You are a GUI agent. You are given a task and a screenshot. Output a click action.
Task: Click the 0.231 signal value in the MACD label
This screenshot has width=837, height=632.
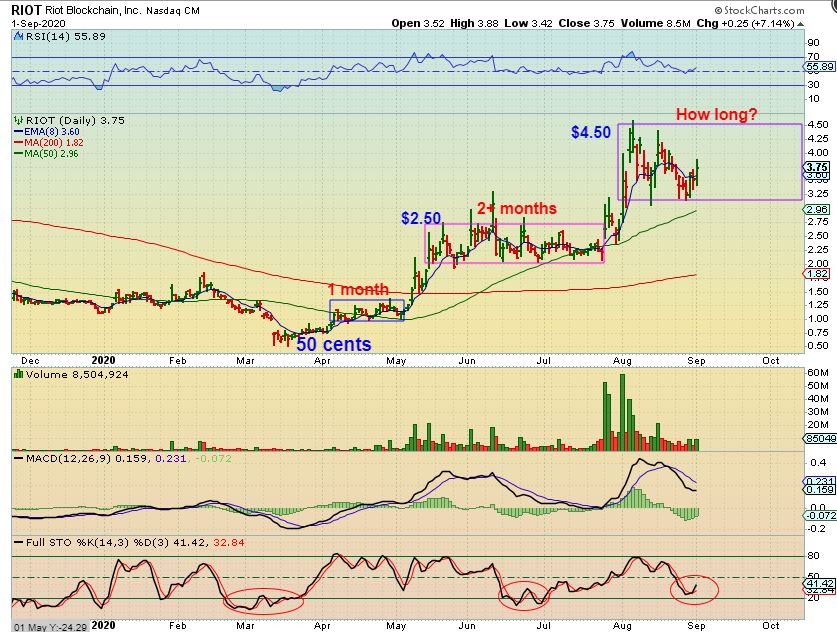(x=171, y=459)
